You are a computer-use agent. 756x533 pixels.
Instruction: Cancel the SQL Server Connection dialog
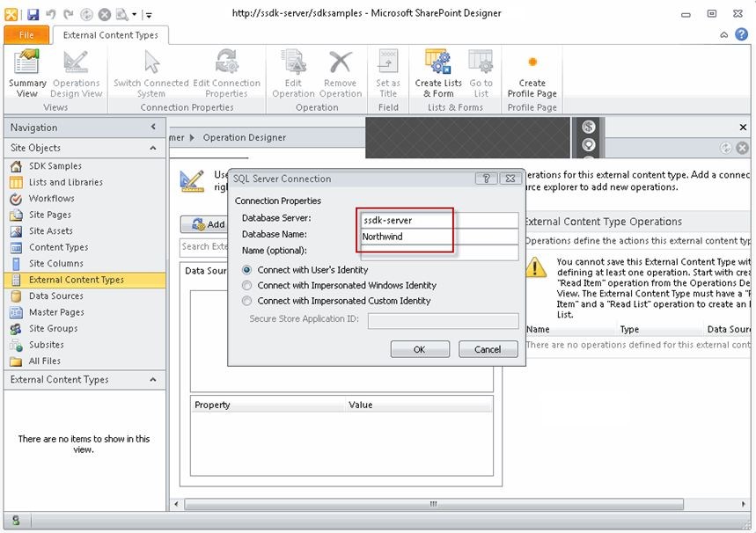click(x=488, y=349)
